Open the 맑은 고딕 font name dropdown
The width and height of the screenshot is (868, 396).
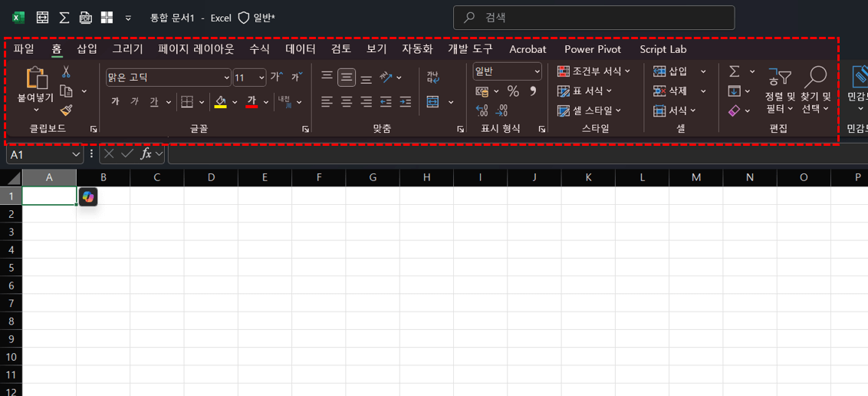(226, 77)
